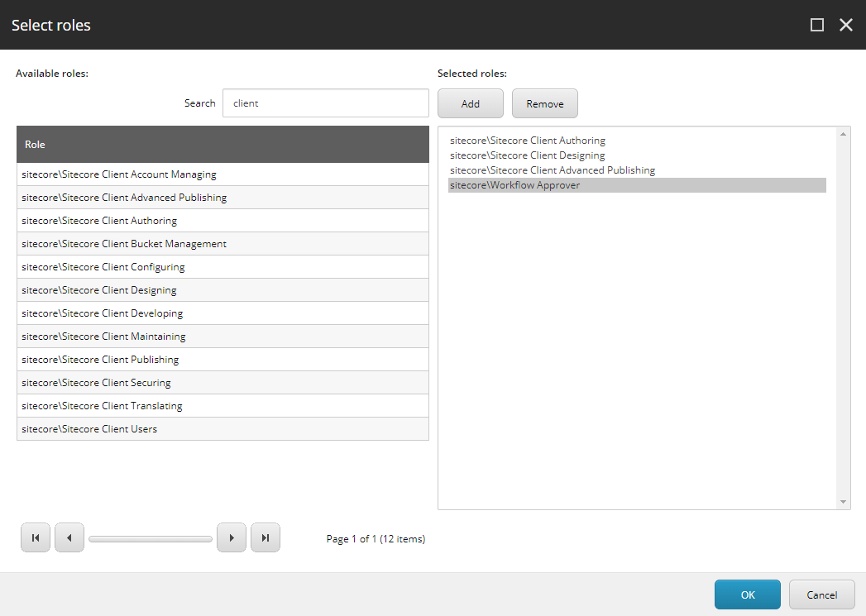Pick Sitecore Client Advanced Publishing in selected roles

[x=637, y=170]
